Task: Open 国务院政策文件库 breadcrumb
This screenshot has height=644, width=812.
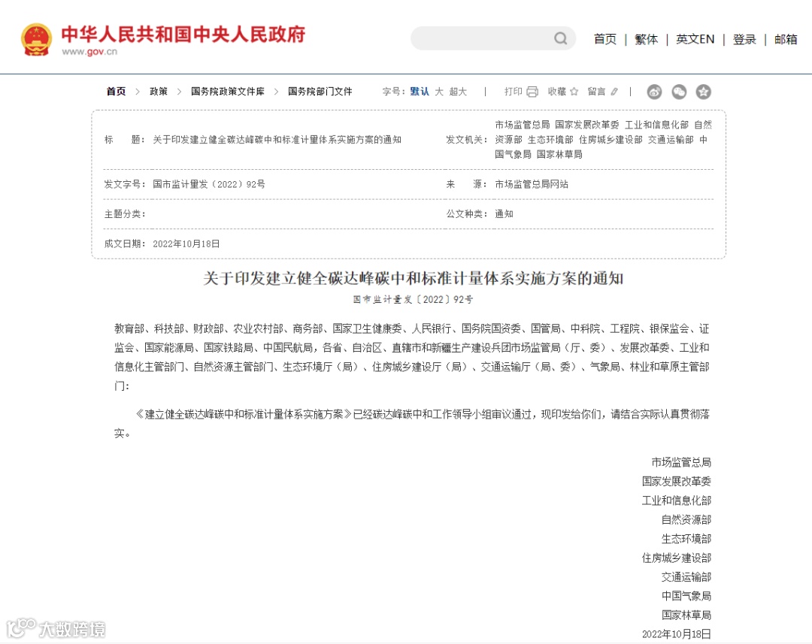Action: (227, 92)
